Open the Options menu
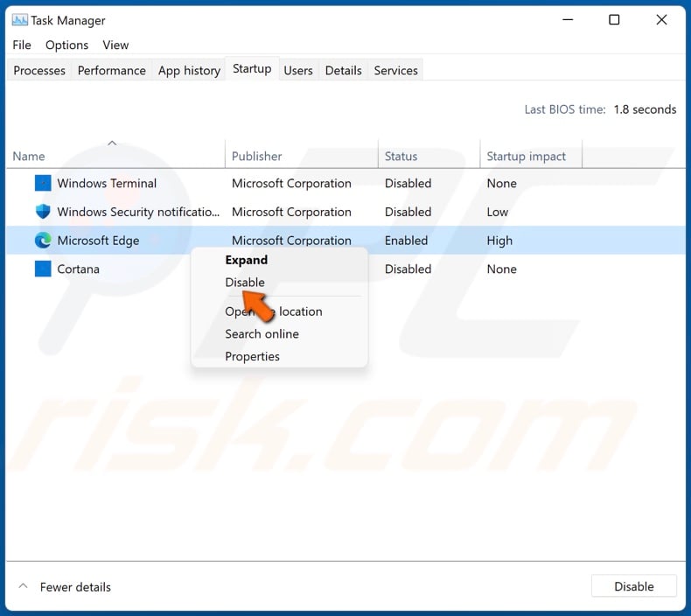Viewport: 691px width, 616px height. coord(67,45)
